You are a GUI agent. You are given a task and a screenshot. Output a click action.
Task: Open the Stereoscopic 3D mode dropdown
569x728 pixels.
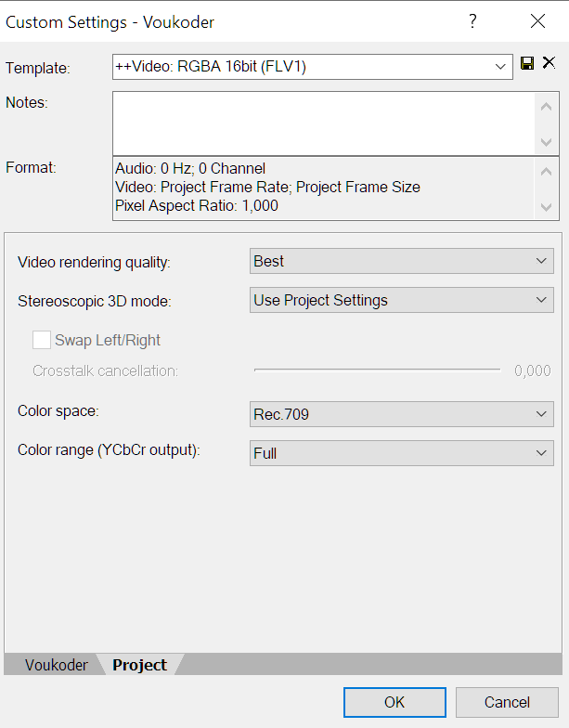click(x=401, y=300)
